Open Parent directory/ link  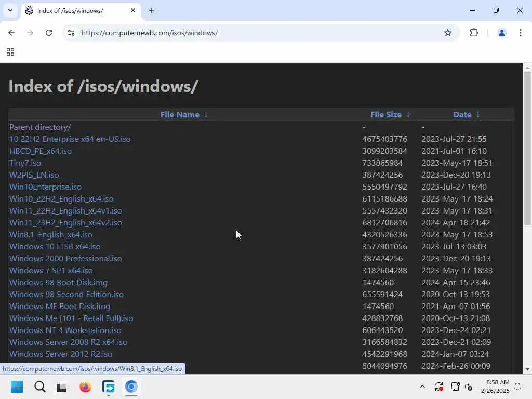(x=40, y=127)
